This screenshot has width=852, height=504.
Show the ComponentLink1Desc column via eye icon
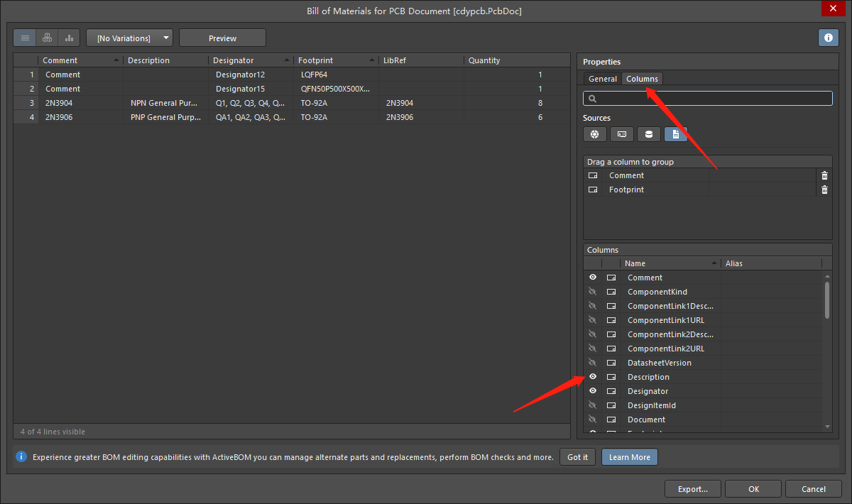pos(593,306)
